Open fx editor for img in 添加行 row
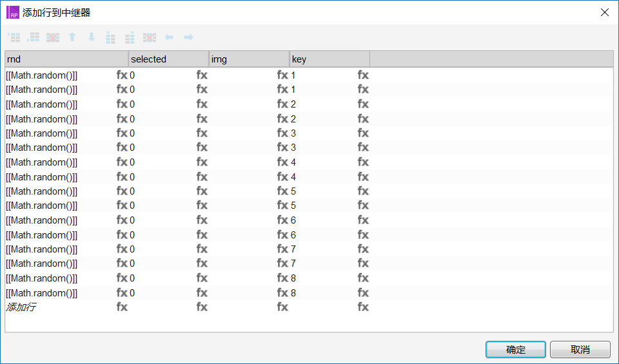619x364 pixels. 282,307
